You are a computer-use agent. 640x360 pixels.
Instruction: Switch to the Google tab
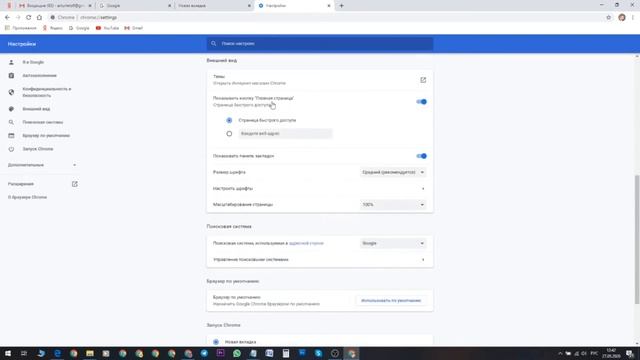point(133,6)
